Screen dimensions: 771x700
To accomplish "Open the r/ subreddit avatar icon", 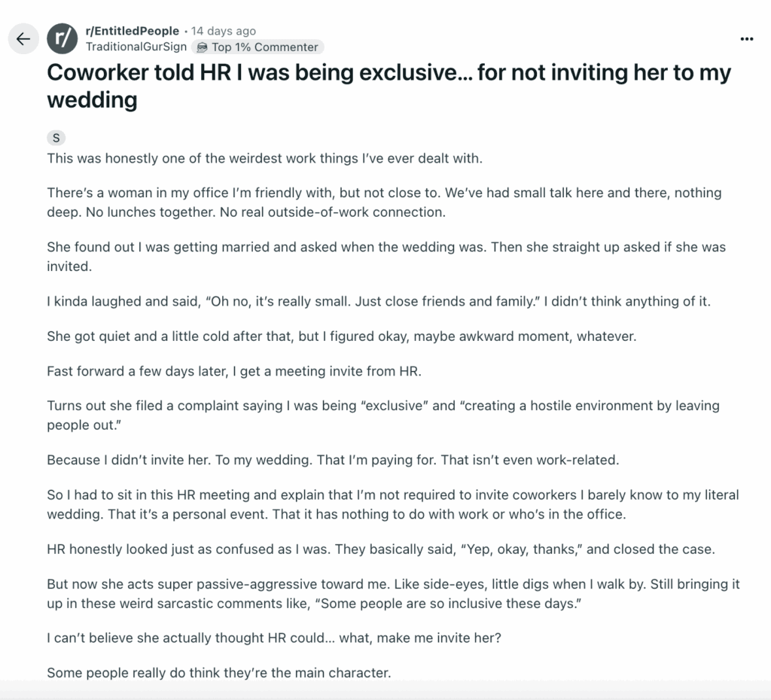I will click(x=62, y=39).
